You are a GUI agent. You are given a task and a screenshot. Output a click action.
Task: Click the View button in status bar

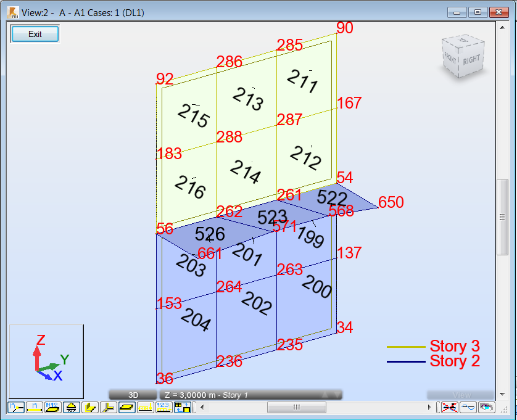[x=461, y=394]
